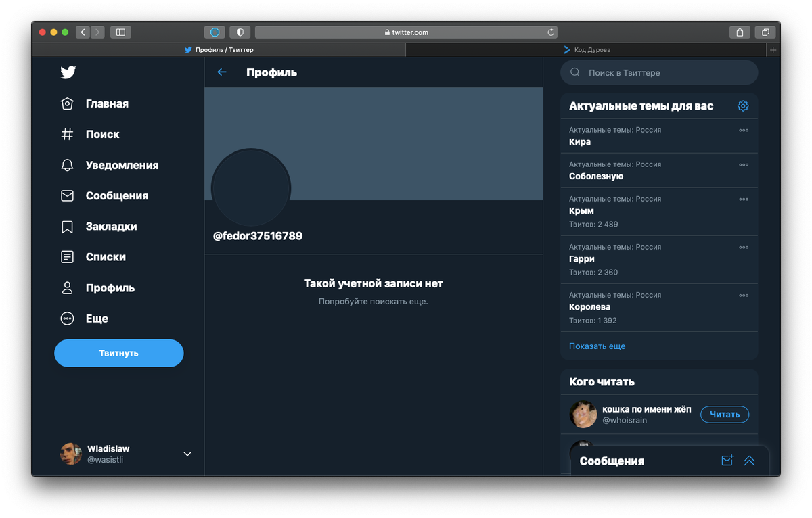Toggle Safari sidebar button
812x518 pixels.
click(120, 32)
